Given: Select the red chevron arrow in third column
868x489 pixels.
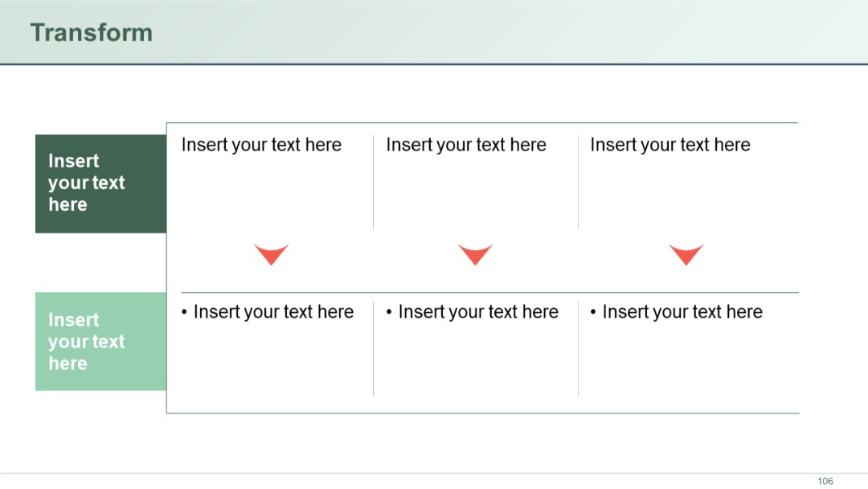Looking at the screenshot, I should coord(687,254).
